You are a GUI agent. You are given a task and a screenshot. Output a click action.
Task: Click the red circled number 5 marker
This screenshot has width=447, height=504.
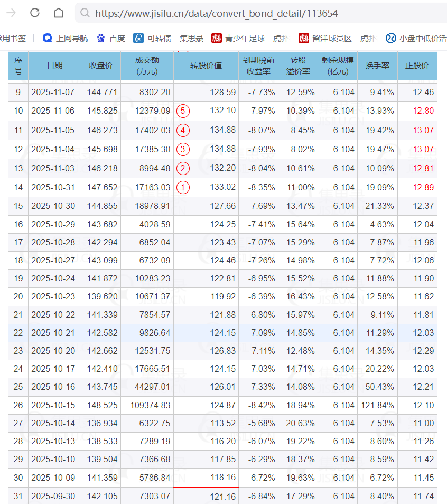(x=183, y=111)
